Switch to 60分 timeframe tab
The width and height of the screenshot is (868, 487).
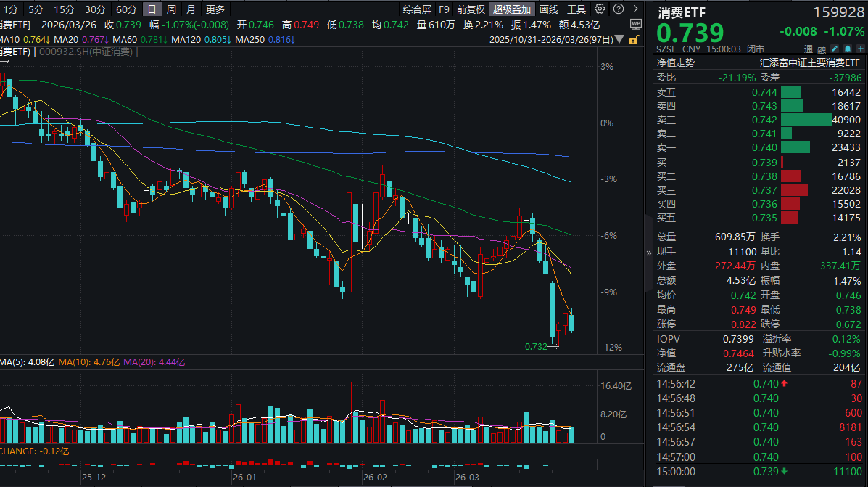(126, 9)
